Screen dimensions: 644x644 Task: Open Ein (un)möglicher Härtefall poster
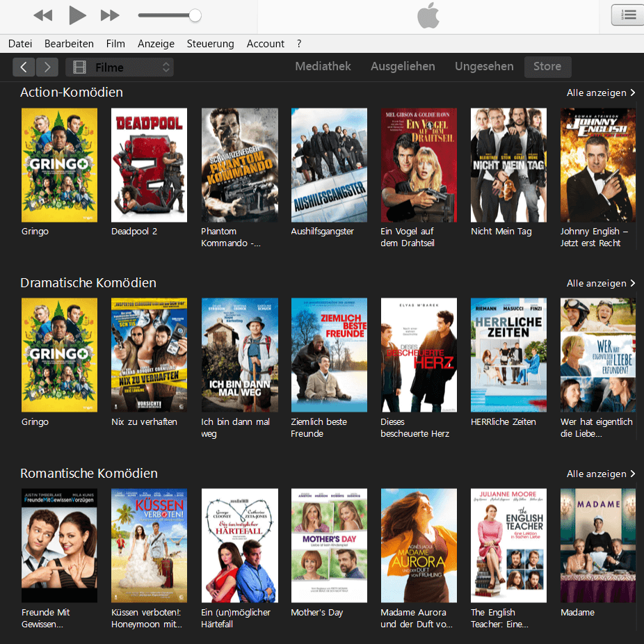click(x=239, y=545)
